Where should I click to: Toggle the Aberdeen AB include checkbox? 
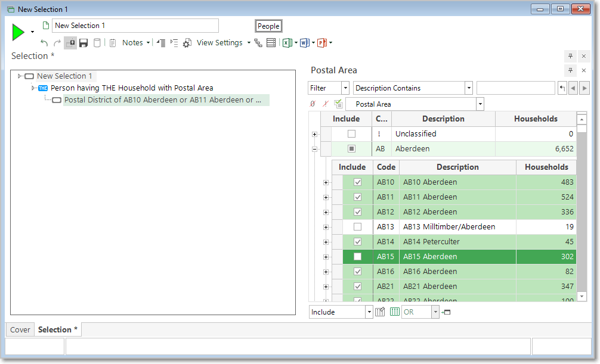click(351, 149)
